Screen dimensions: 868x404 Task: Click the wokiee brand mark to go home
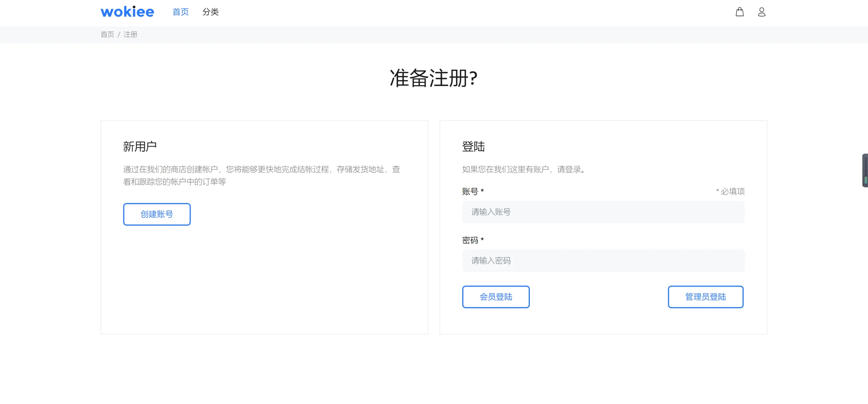click(x=127, y=11)
